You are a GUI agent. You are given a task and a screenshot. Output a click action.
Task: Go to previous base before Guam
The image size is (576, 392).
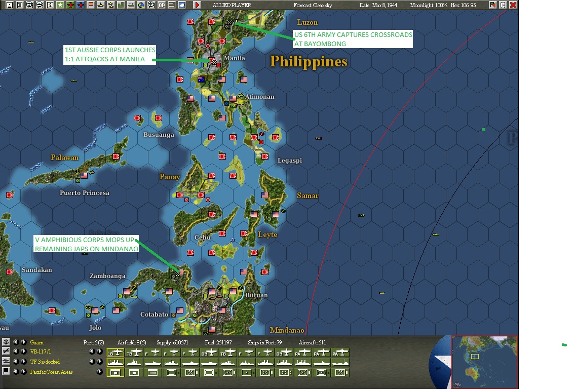point(16,342)
